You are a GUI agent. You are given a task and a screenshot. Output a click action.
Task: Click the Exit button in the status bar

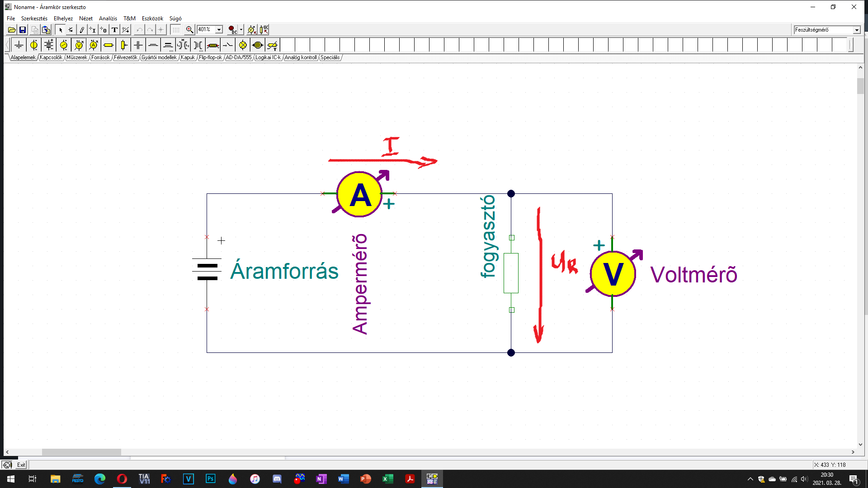(21, 465)
